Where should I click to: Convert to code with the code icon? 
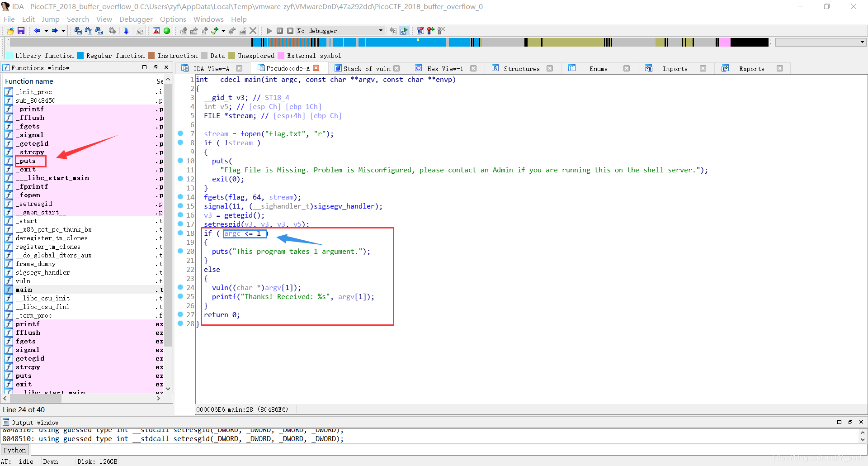coord(184,31)
